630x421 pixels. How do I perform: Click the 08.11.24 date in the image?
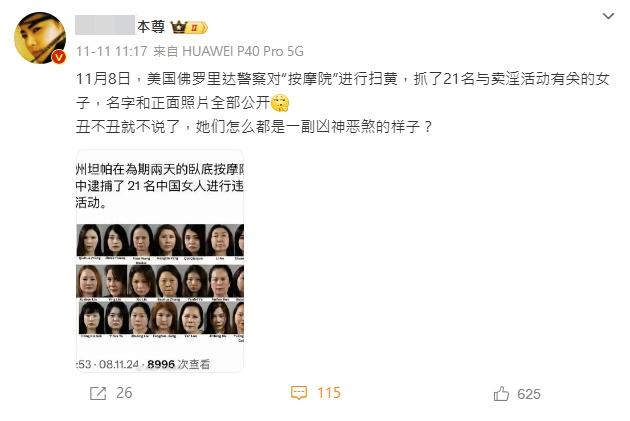click(x=119, y=364)
